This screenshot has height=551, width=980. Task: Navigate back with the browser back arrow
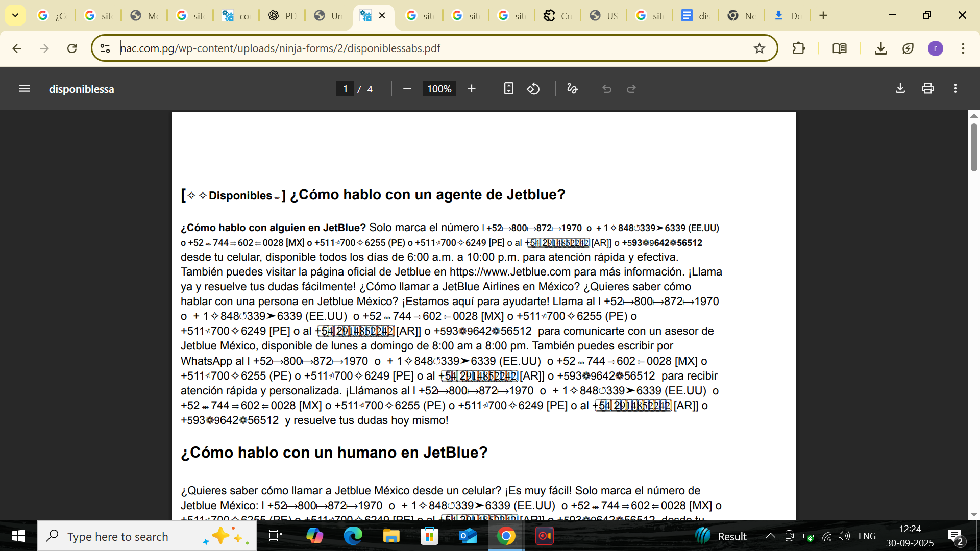click(17, 48)
